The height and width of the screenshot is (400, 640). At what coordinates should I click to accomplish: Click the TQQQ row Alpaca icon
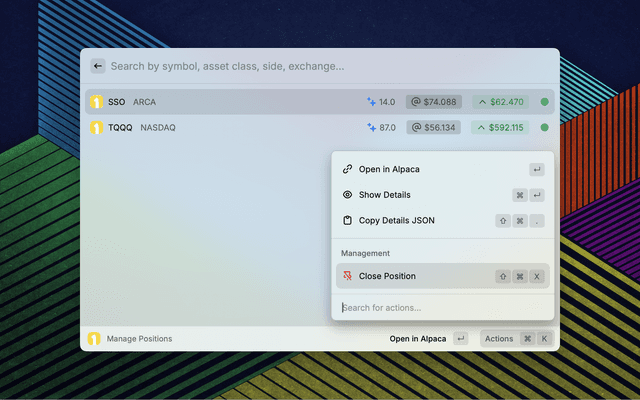click(x=97, y=128)
